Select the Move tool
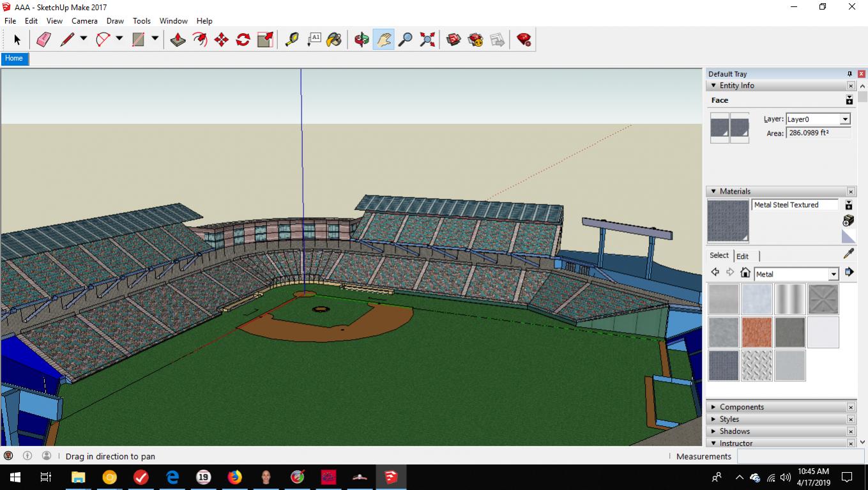Viewport: 868px width, 490px height. 221,40
